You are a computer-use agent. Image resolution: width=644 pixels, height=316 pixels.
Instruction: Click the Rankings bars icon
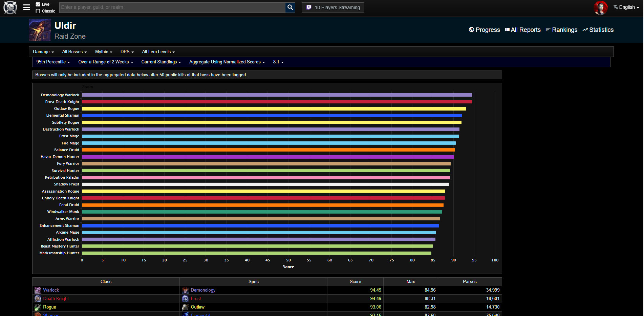[x=548, y=30]
